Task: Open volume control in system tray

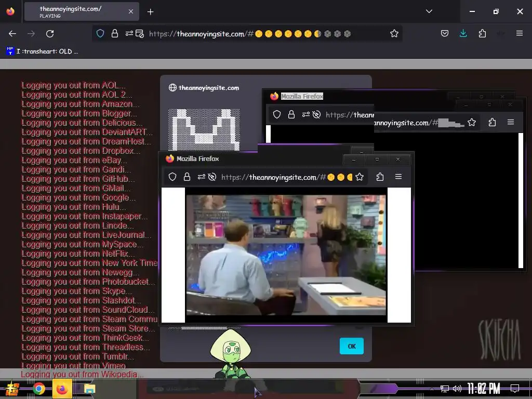Action: [457, 389]
